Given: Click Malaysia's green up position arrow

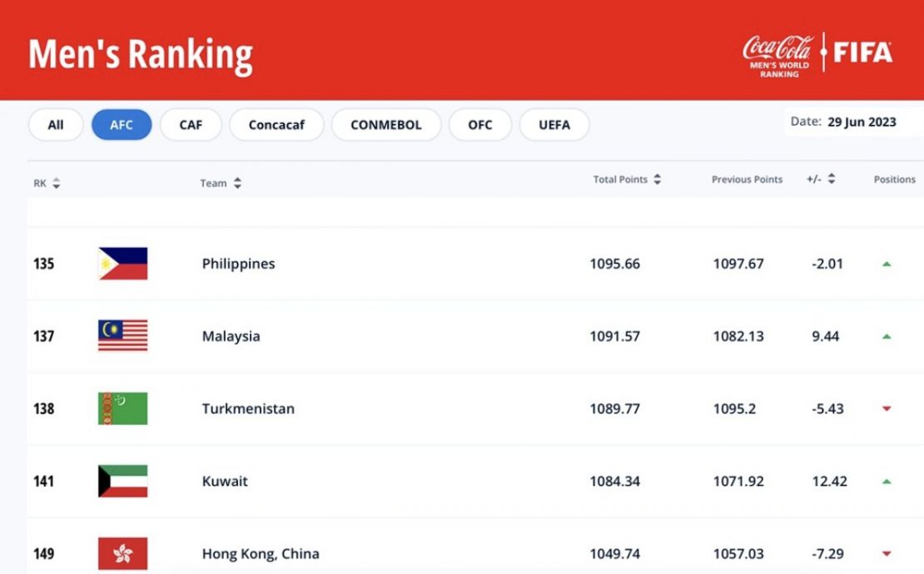Looking at the screenshot, I should point(887,336).
